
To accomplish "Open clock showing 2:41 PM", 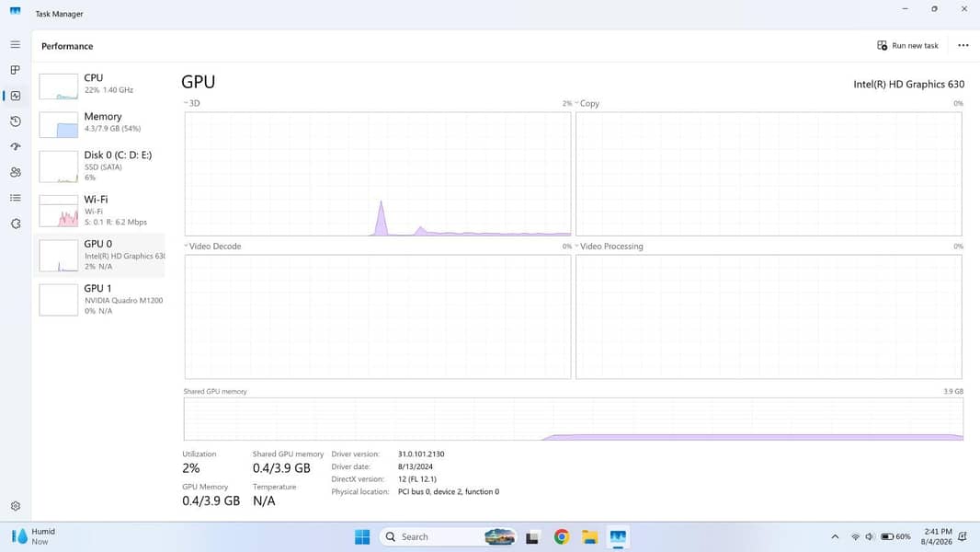I will click(936, 536).
